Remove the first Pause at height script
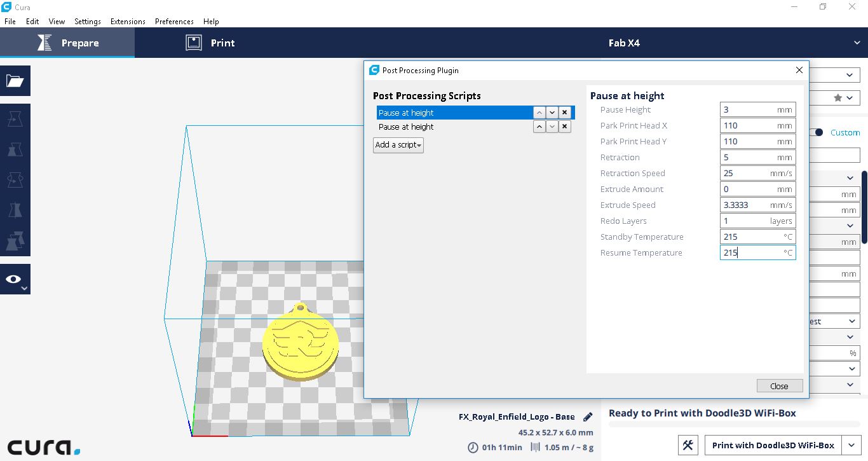 pyautogui.click(x=564, y=113)
